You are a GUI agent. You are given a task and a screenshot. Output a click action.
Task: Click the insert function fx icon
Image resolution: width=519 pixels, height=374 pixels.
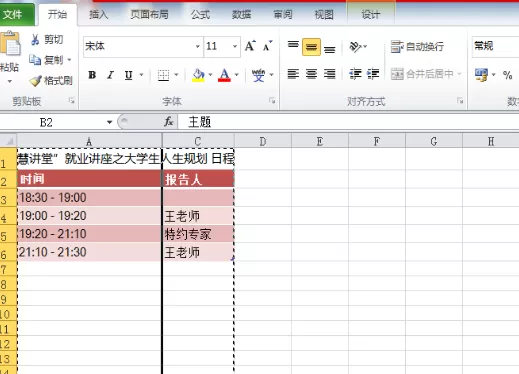coord(169,122)
